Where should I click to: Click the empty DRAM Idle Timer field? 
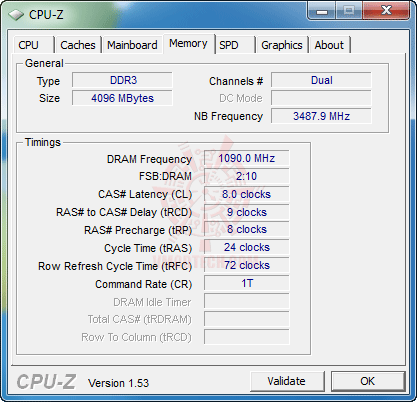[x=247, y=302]
